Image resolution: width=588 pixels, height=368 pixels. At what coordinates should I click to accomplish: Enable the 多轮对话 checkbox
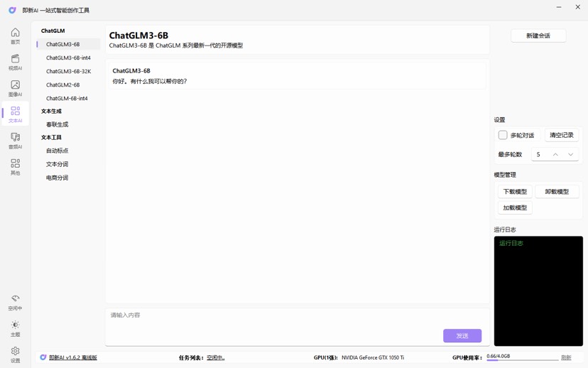tap(503, 135)
